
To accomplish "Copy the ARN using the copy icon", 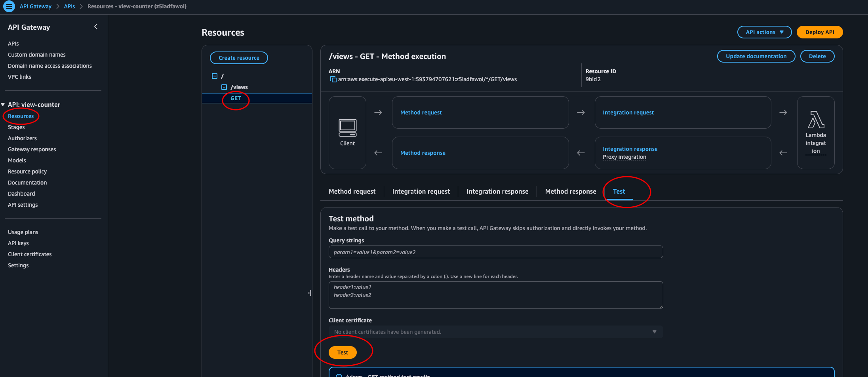I will click(333, 79).
